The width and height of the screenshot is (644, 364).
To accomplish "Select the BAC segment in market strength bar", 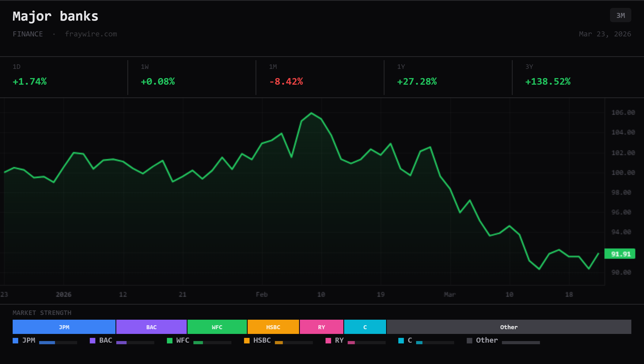I will 151,327.
